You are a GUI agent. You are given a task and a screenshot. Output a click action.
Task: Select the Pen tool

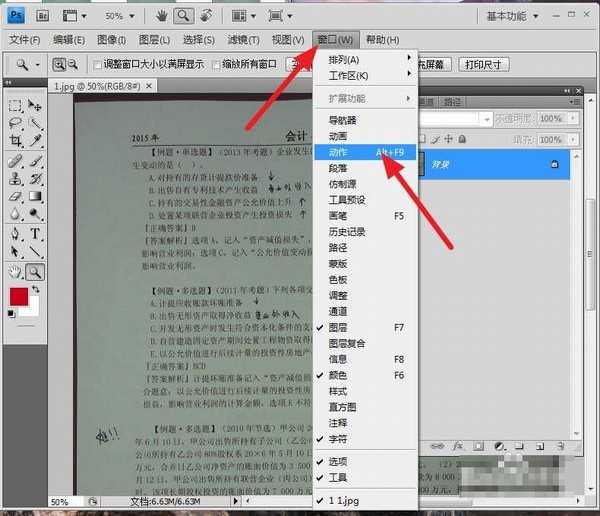click(15, 234)
